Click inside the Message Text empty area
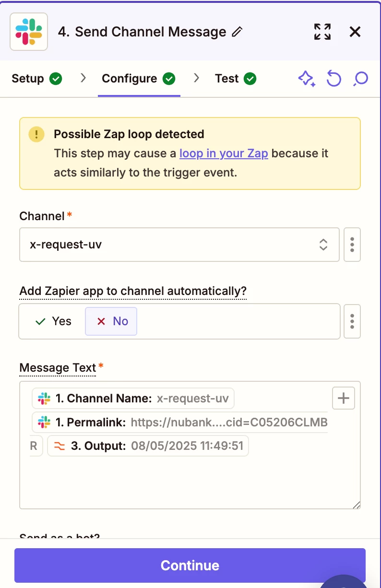This screenshot has width=381, height=588. [190, 482]
